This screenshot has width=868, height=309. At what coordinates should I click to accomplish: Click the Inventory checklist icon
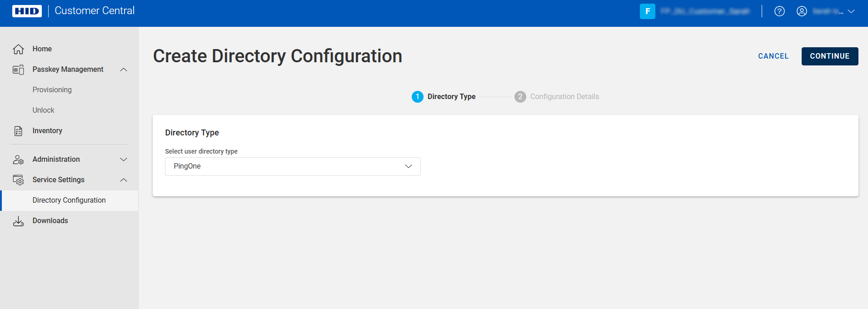pos(18,131)
